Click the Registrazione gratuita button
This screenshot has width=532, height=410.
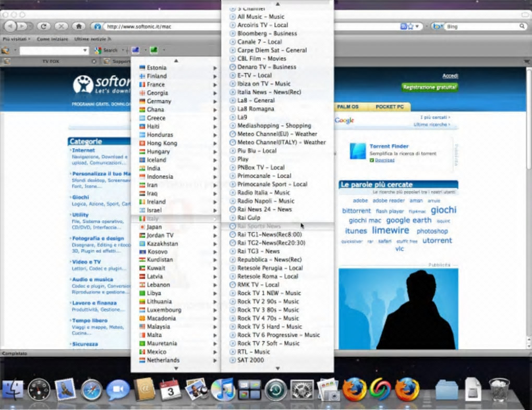pos(430,87)
